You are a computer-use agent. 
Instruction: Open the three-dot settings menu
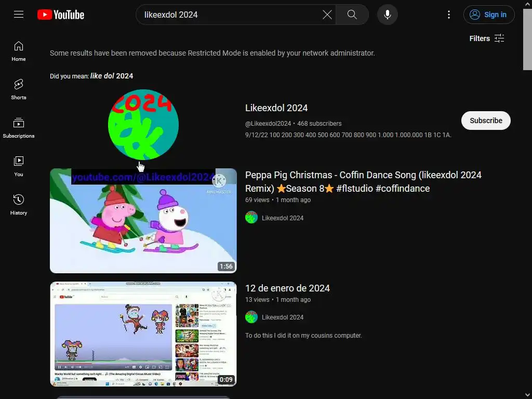[449, 15]
